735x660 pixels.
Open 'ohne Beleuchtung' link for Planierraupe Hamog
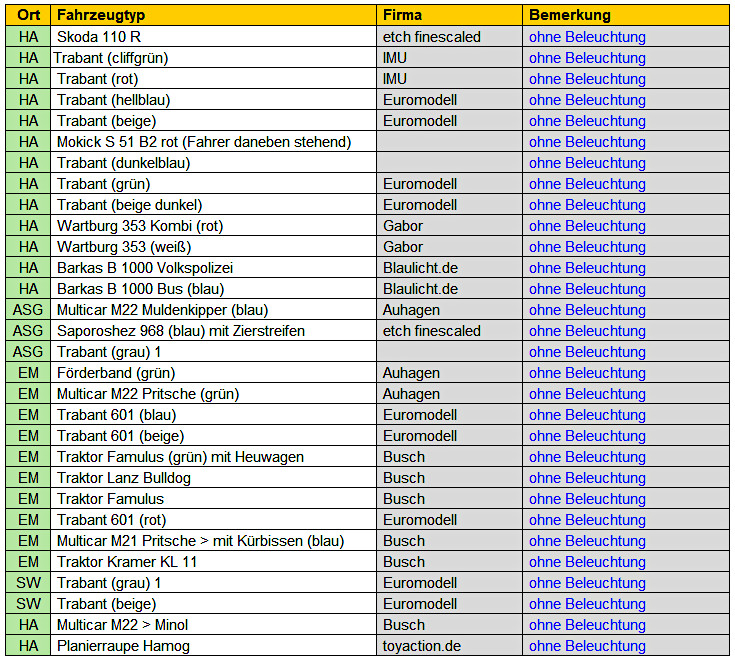(587, 646)
